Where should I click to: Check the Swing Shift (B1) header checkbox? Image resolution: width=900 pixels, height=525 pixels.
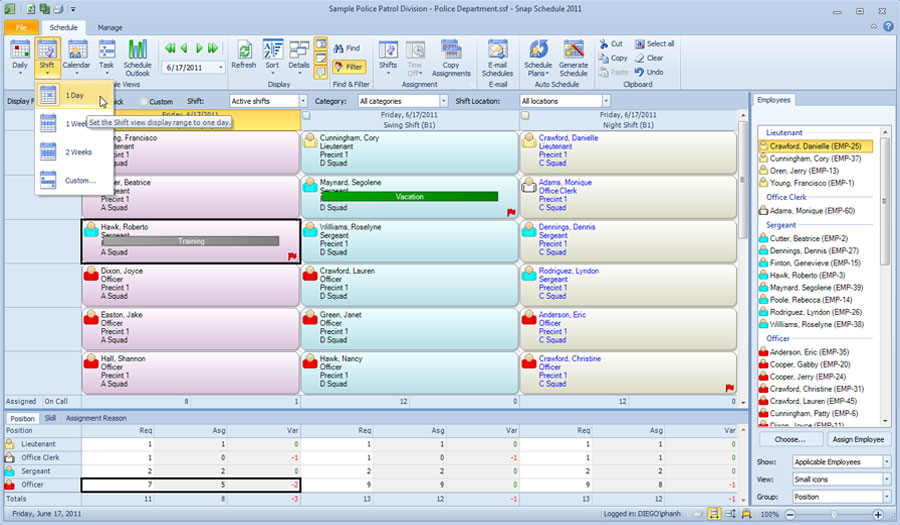click(x=307, y=115)
